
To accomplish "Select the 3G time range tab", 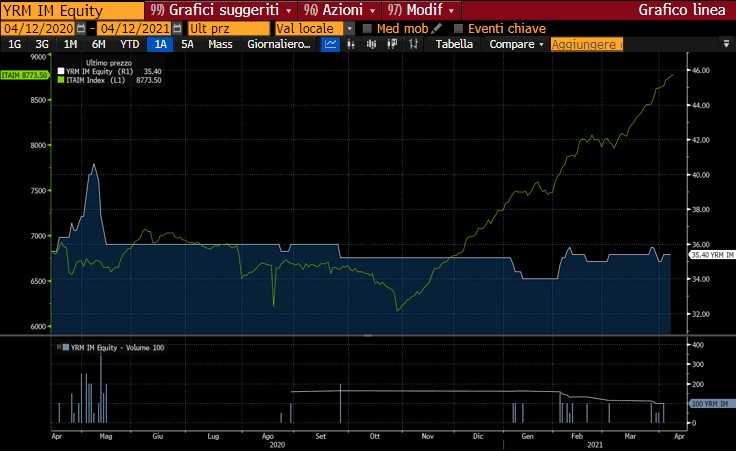I will (42, 44).
